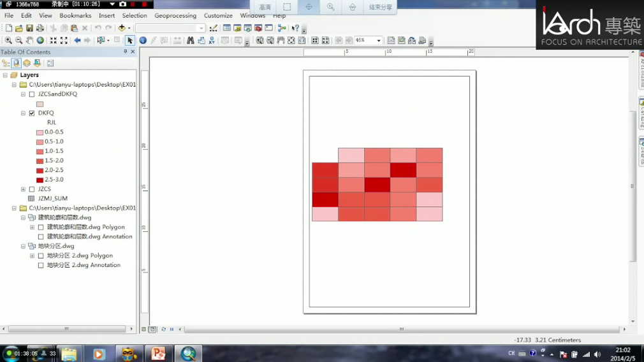Screen dimensions: 644x362
Task: Open the map scale combo box
Action: [x=170, y=28]
